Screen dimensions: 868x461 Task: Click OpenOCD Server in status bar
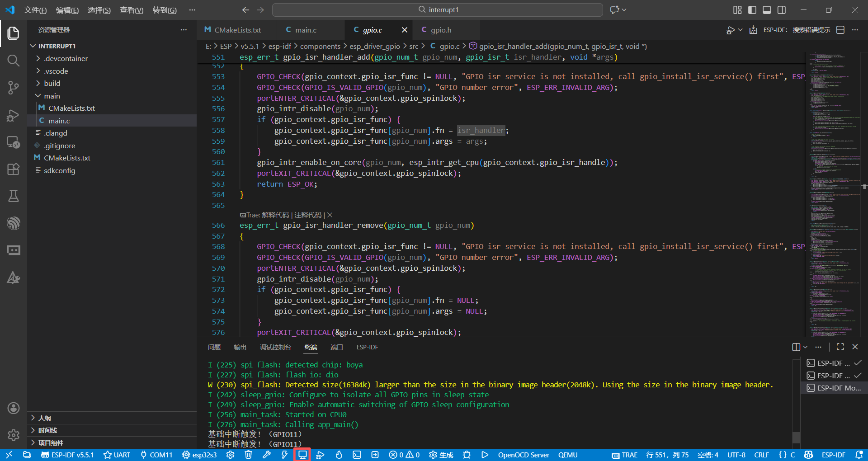[x=523, y=455]
